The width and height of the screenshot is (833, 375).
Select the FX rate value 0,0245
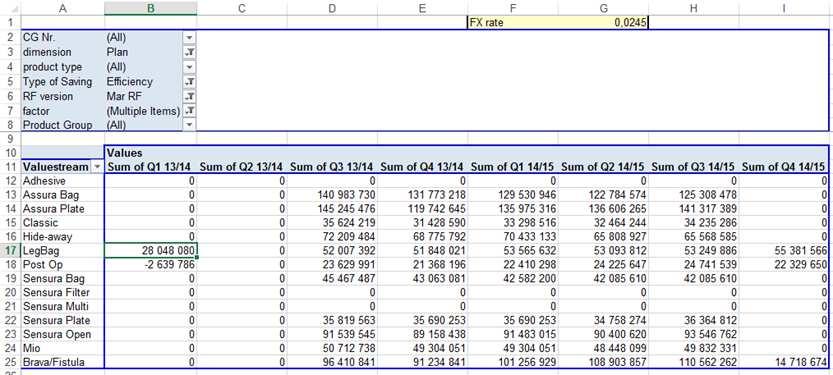click(604, 23)
